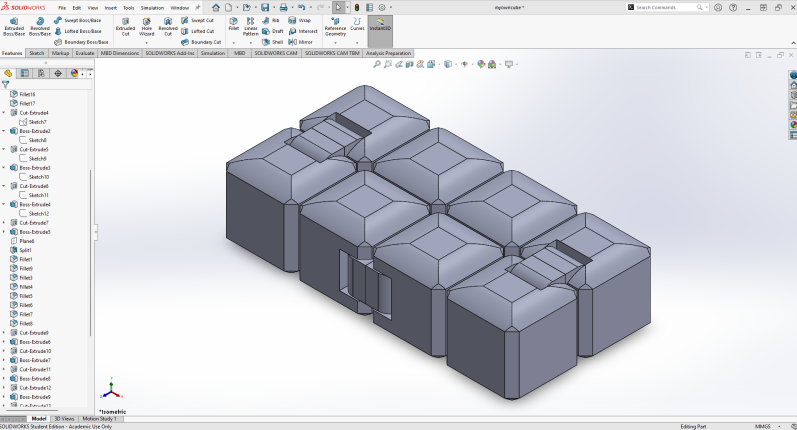Click the Shell feature tool
The width and height of the screenshot is (797, 430).
(272, 42)
